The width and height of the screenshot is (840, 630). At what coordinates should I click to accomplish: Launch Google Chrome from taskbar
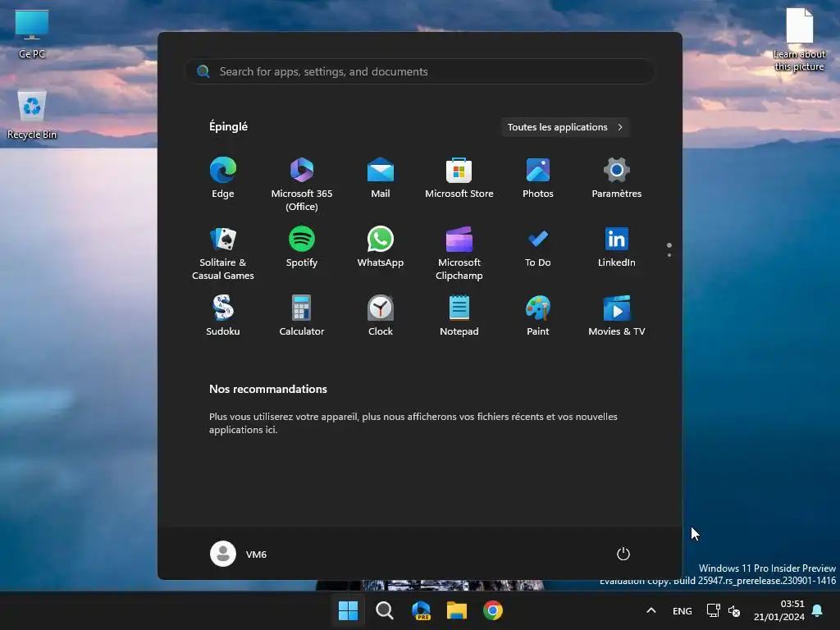(493, 610)
